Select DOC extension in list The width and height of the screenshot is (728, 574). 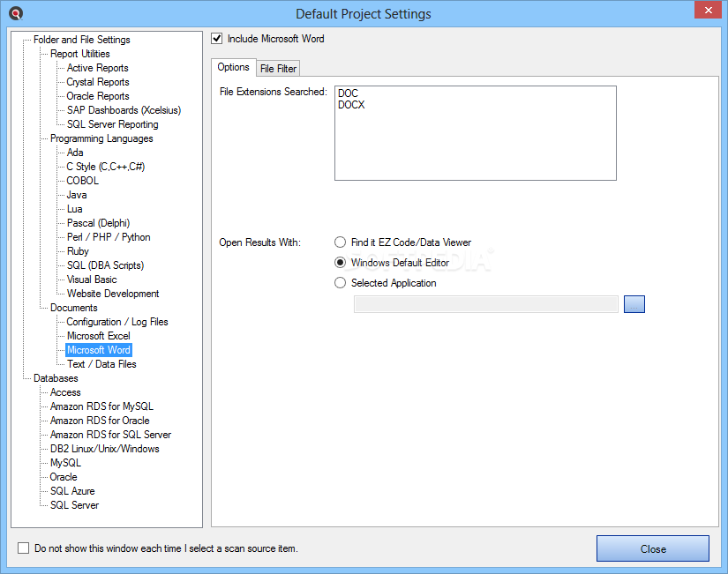(x=349, y=93)
